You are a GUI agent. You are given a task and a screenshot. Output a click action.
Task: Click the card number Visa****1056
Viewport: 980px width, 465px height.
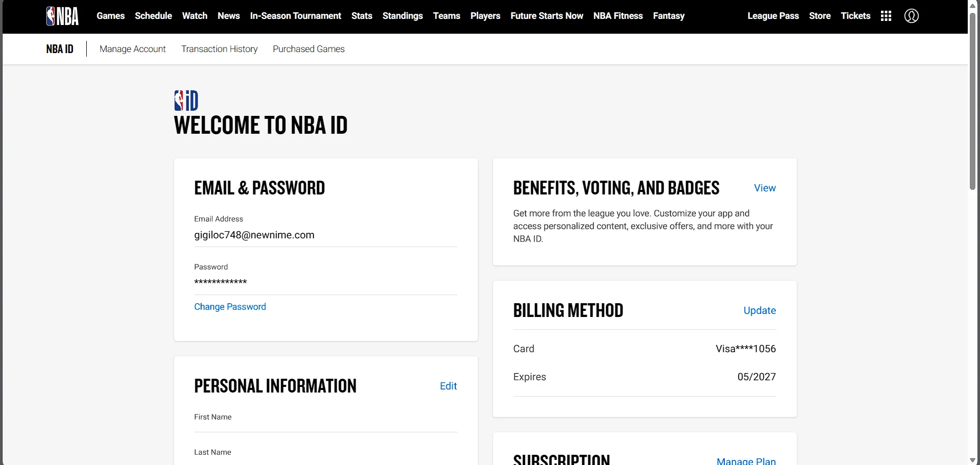click(x=746, y=349)
